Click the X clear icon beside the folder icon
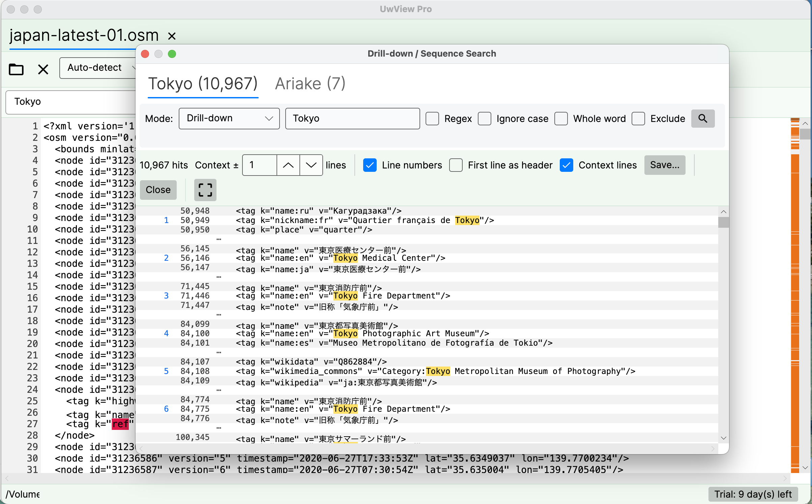 [43, 69]
